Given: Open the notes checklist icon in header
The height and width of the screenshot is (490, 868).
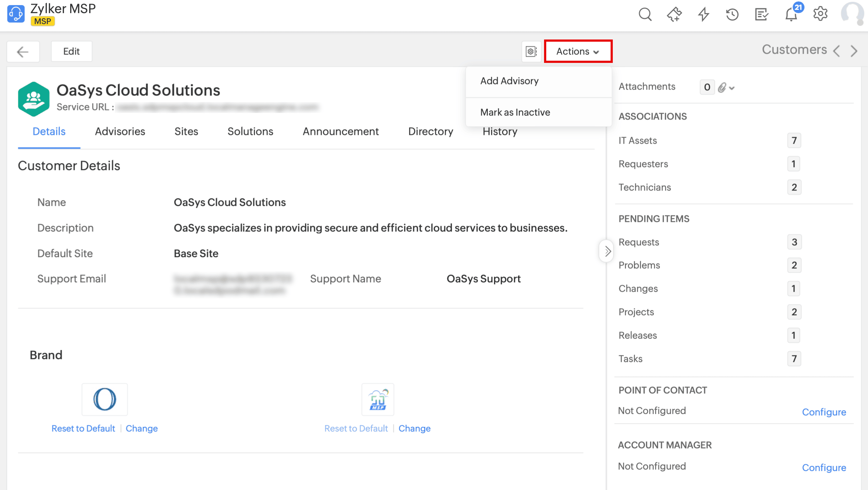Looking at the screenshot, I should point(762,15).
